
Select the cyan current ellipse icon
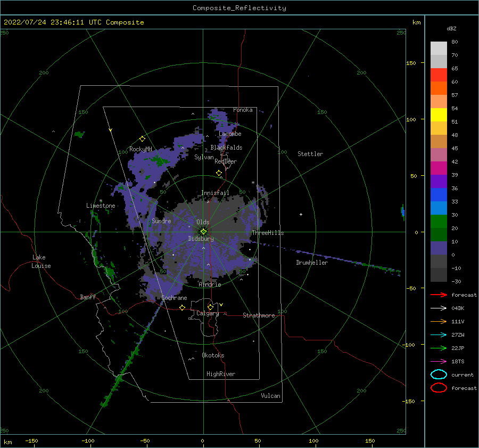click(439, 374)
